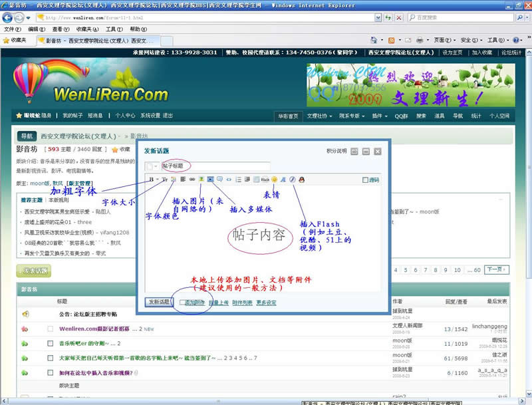The image size is (532, 405).
Task: Open the 页面 page dropdown in command bar
Action: [445, 41]
